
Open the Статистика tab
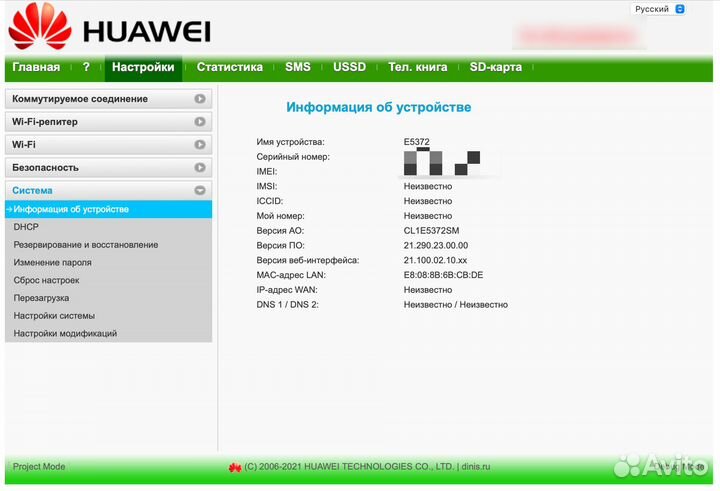click(x=230, y=67)
